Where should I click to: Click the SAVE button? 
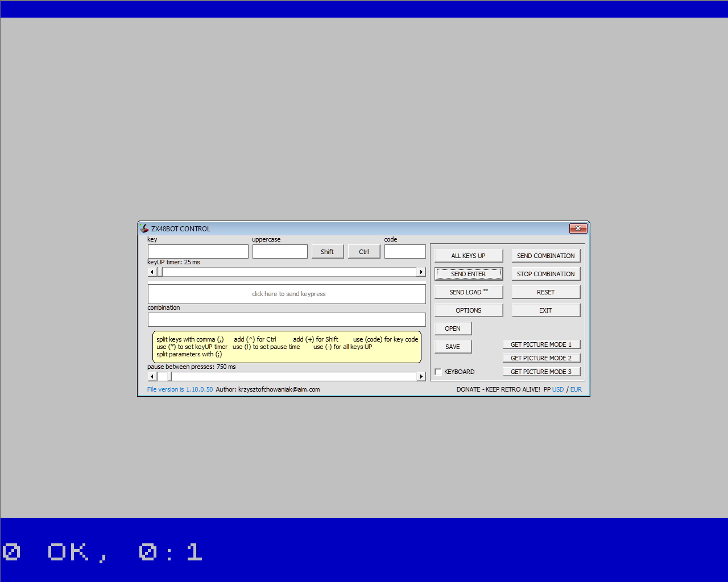[x=453, y=346]
